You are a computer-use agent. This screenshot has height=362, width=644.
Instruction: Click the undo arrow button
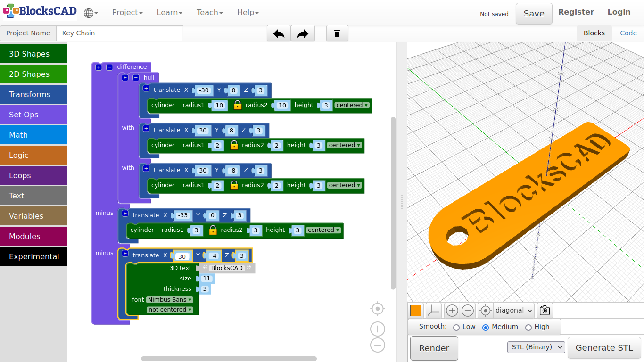click(x=279, y=33)
